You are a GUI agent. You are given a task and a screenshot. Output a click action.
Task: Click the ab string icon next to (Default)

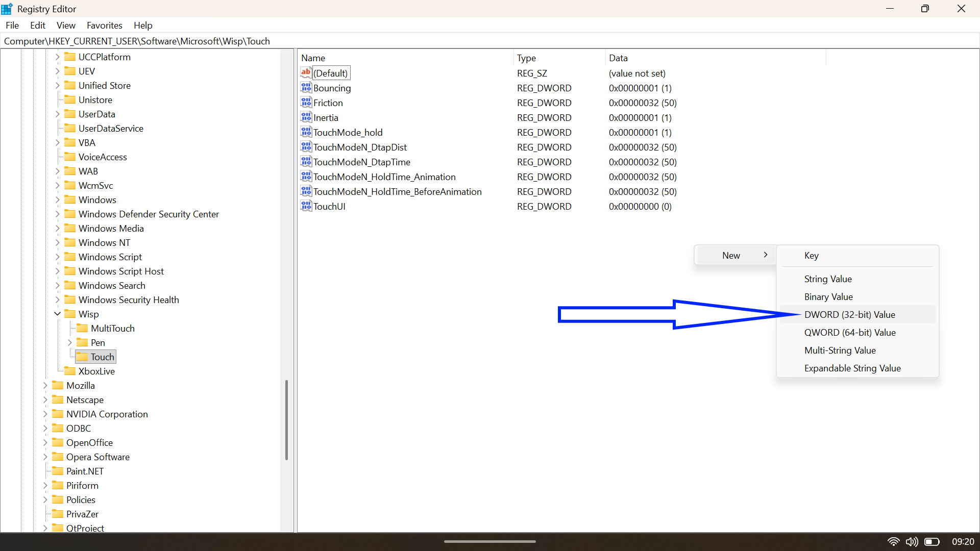[x=306, y=73]
